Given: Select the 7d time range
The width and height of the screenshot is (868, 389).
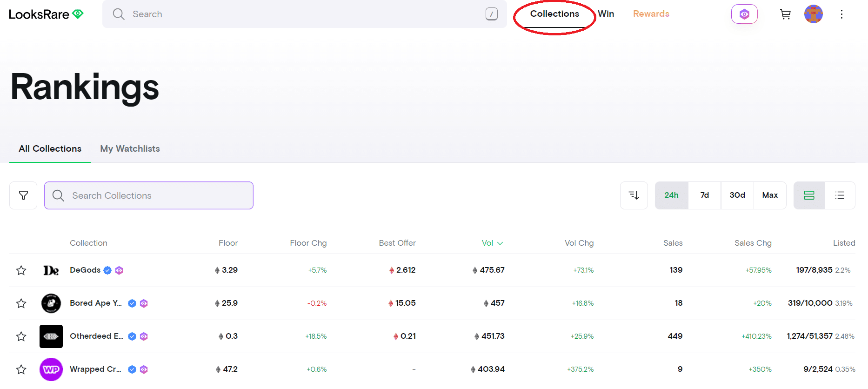Looking at the screenshot, I should pos(705,195).
